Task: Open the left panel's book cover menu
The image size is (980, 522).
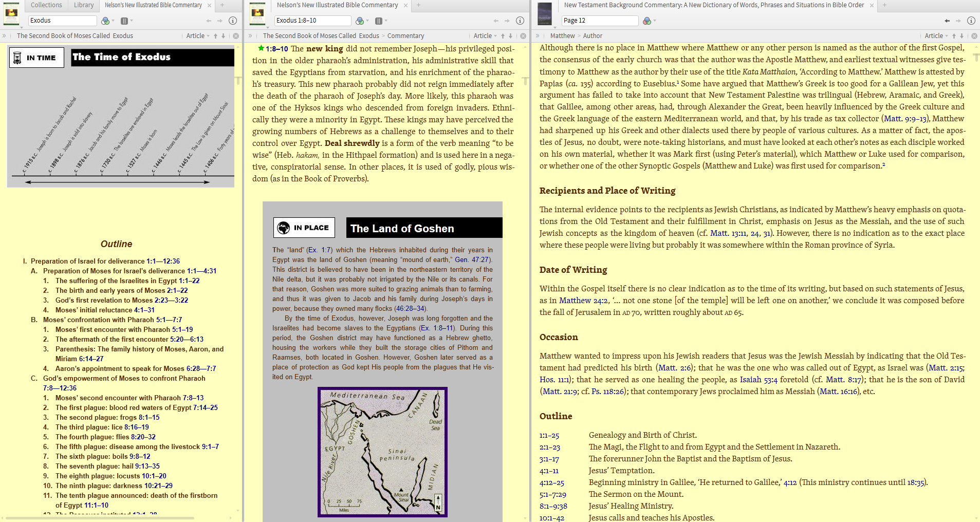Action: coord(11,14)
